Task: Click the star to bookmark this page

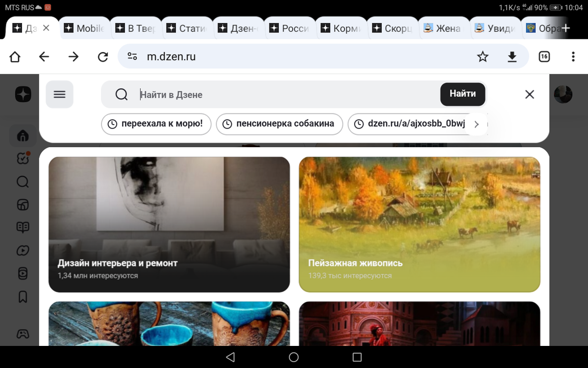Action: [x=483, y=56]
